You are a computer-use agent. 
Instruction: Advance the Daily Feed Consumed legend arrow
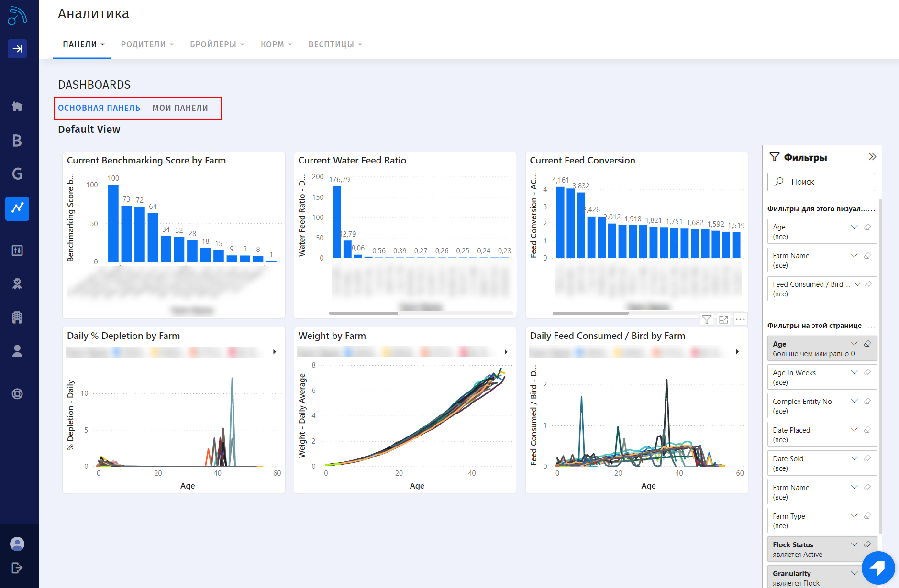[737, 352]
